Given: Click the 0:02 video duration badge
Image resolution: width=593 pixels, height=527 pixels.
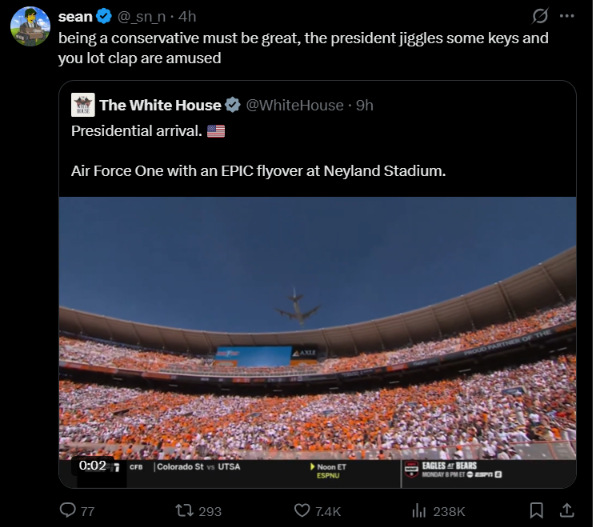Looking at the screenshot, I should tap(93, 465).
